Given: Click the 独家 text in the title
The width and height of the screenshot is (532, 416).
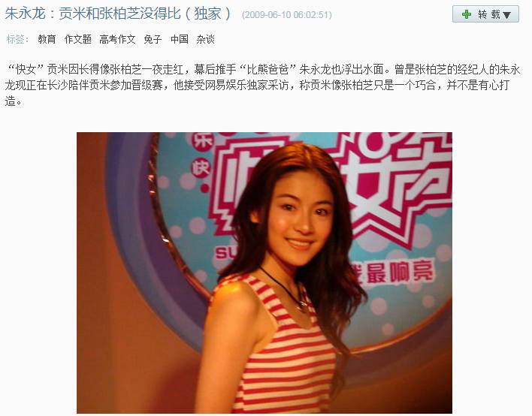Looking at the screenshot, I should [207, 14].
